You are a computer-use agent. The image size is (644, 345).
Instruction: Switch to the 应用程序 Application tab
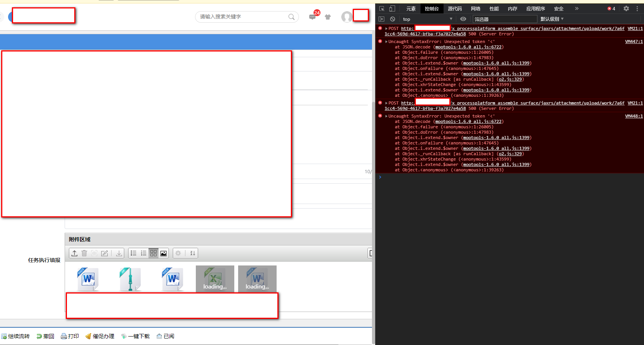[x=536, y=8]
